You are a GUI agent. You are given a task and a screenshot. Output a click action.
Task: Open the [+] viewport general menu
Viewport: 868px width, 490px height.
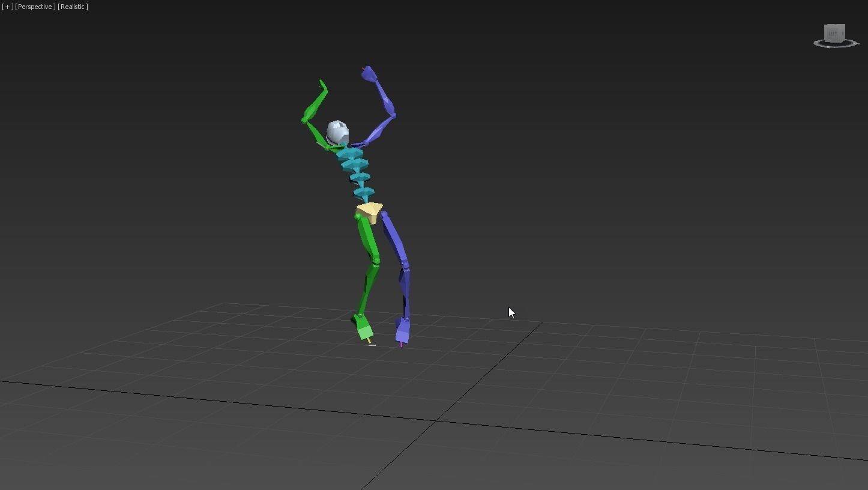point(7,7)
